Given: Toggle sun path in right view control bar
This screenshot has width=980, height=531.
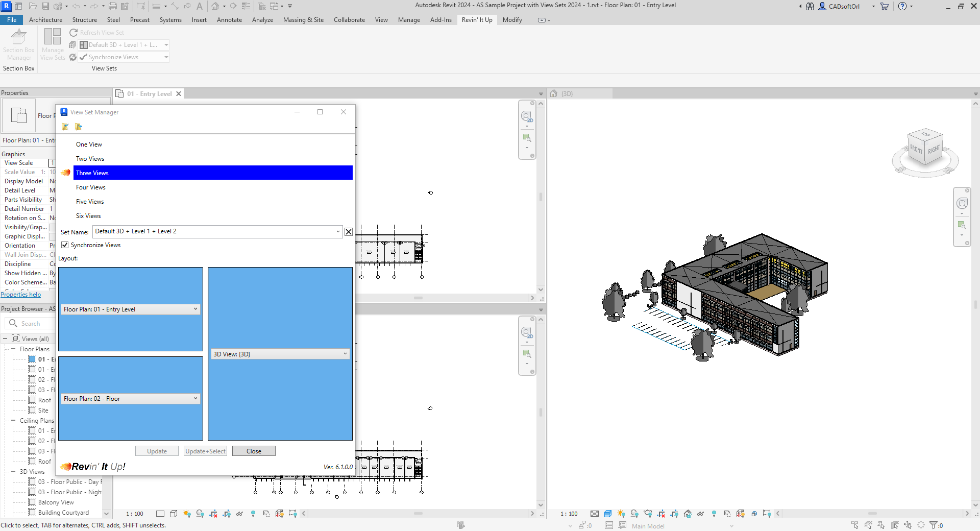Looking at the screenshot, I should (621, 514).
